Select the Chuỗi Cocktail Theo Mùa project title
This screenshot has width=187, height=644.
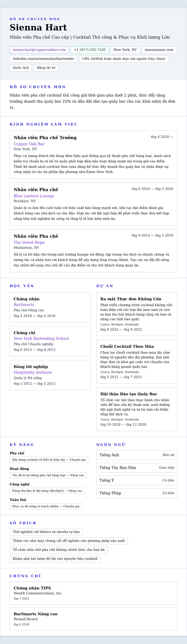tap(127, 347)
